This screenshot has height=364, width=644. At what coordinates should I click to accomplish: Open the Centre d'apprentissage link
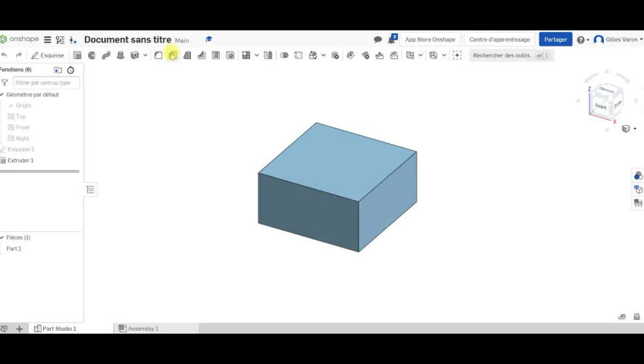click(x=499, y=39)
